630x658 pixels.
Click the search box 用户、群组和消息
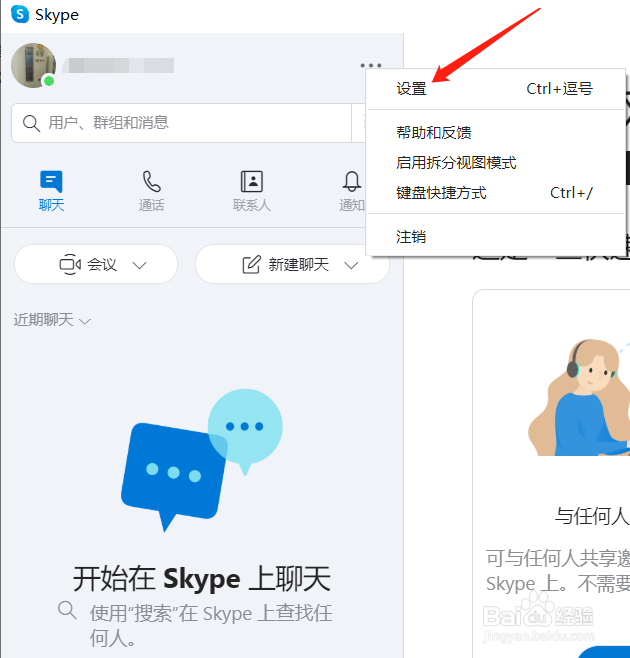(181, 123)
